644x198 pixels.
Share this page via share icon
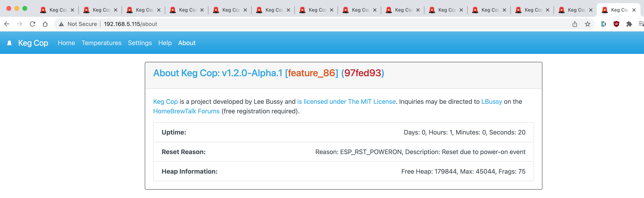[575, 24]
